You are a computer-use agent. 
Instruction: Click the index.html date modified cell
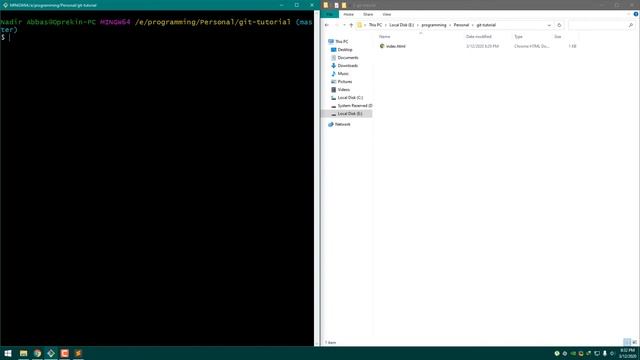tap(482, 47)
